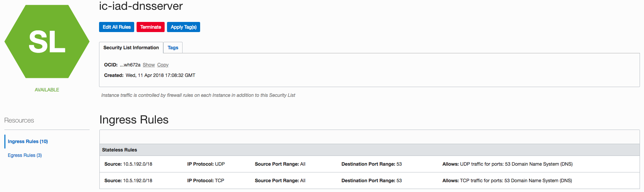Click the UDP rule's Destination Port Range

[372, 164]
